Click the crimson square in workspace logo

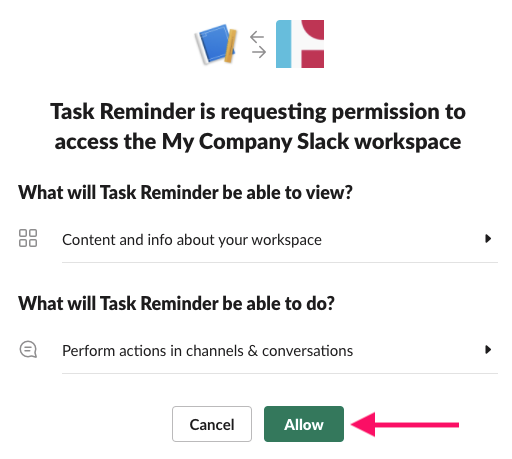(x=313, y=59)
